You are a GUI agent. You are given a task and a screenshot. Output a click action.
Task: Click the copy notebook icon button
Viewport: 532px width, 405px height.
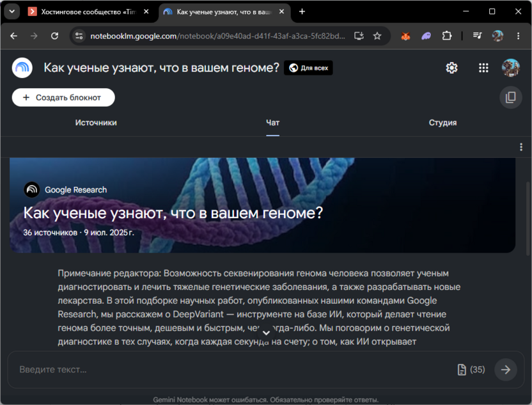tap(511, 97)
